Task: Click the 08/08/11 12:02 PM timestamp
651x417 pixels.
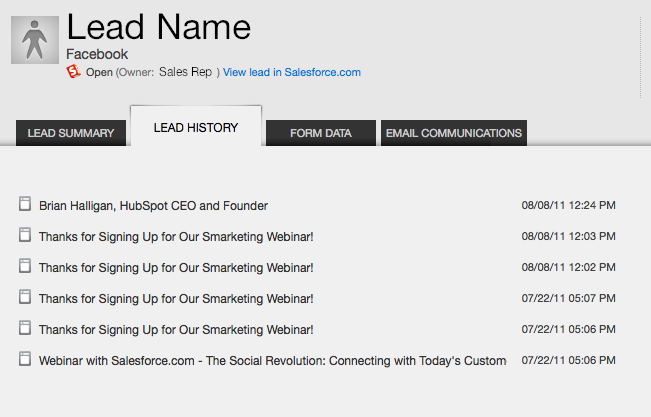Action: 568,267
